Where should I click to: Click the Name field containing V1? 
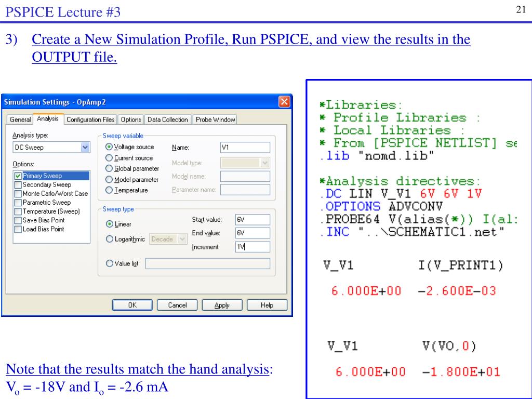click(245, 147)
